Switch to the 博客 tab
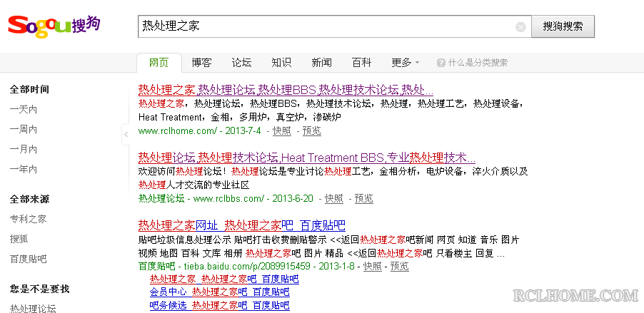 click(201, 63)
